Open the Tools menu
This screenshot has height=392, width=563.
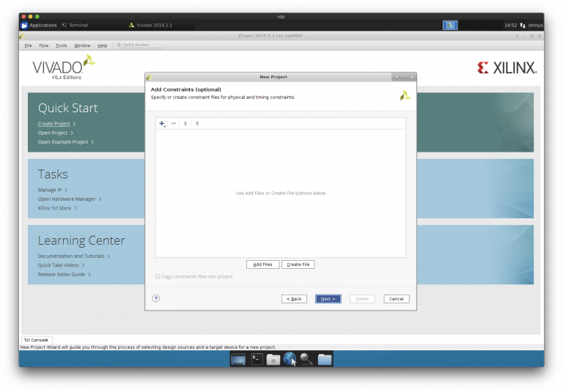(62, 45)
